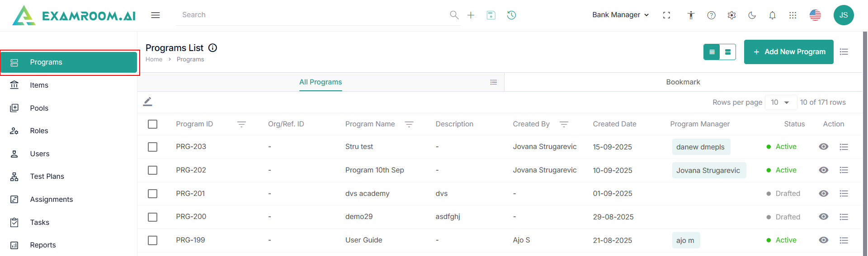
Task: Toggle dark mode moon icon
Action: coord(752,15)
